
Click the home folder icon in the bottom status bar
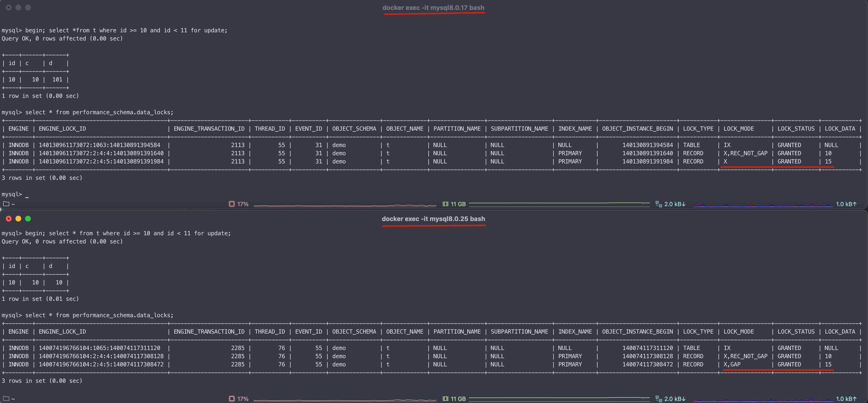click(x=6, y=398)
